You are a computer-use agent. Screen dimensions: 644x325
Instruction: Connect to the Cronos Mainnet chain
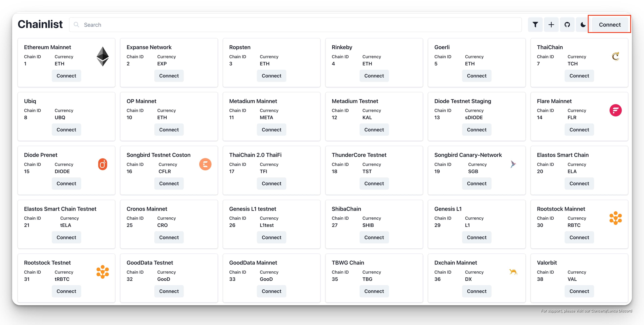click(x=169, y=237)
